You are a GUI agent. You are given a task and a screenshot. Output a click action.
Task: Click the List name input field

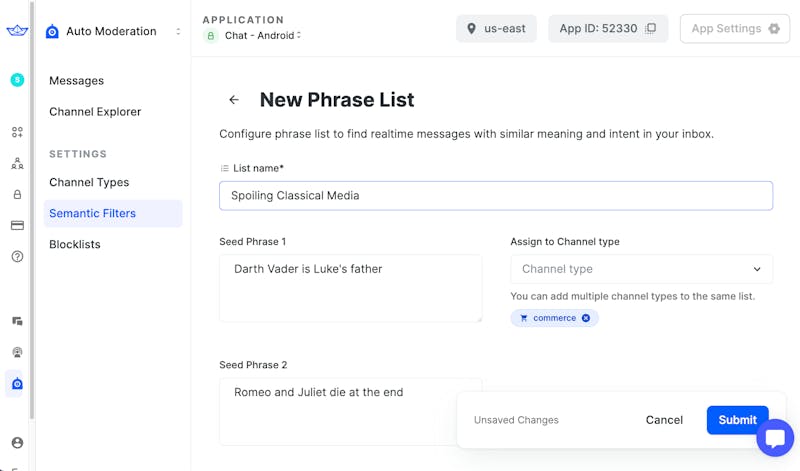pyautogui.click(x=495, y=196)
